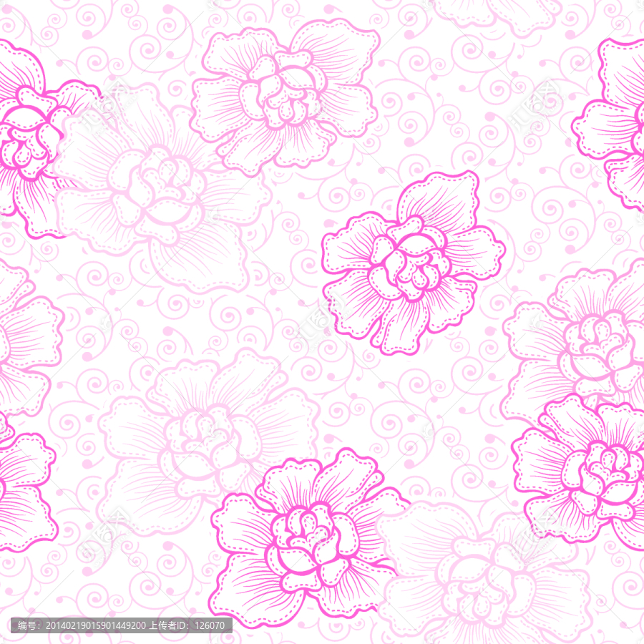
Task: Click the serial number text 20140219015901449200
Action: click(x=95, y=625)
